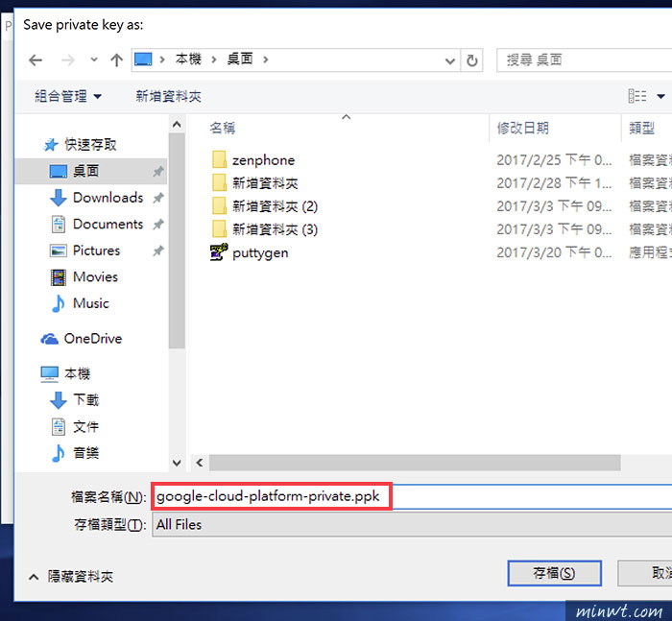This screenshot has height=621, width=672.
Task: Click 新增資料夾 in the toolbar
Action: coord(168,96)
